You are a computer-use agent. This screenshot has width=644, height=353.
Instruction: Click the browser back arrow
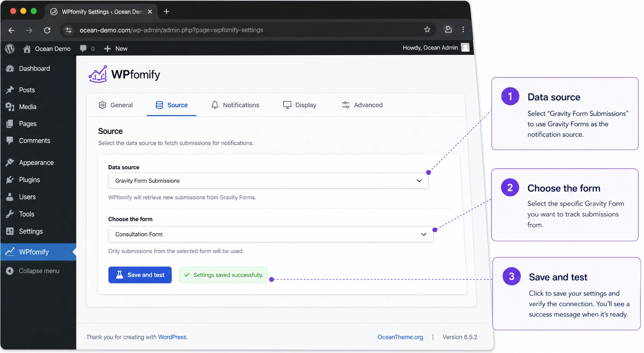pyautogui.click(x=11, y=30)
